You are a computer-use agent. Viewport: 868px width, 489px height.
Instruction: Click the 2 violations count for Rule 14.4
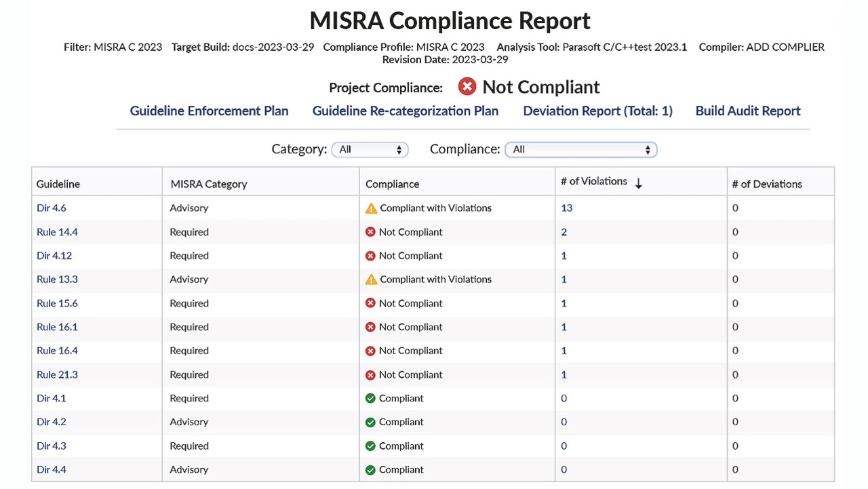564,232
